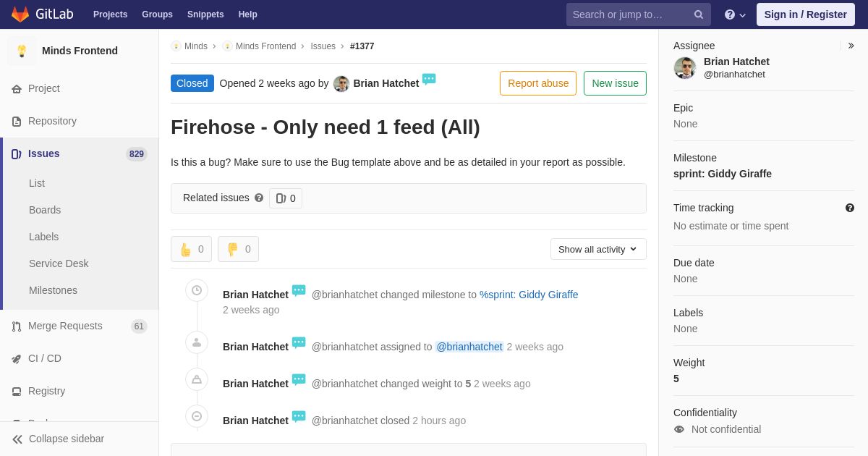Click the Issues breadcrumb link
This screenshot has height=456, width=868.
pyautogui.click(x=323, y=46)
